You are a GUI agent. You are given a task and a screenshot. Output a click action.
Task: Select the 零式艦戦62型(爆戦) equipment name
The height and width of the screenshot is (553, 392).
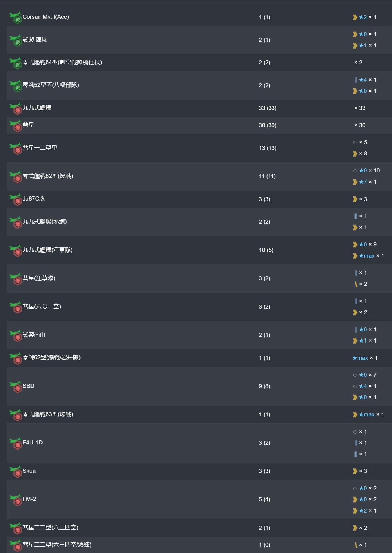[48, 176]
